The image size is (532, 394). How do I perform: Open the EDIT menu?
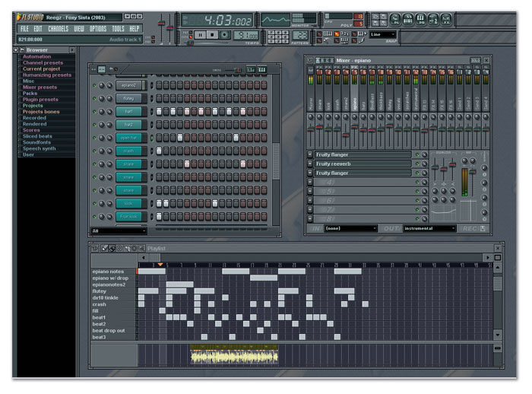tap(38, 29)
